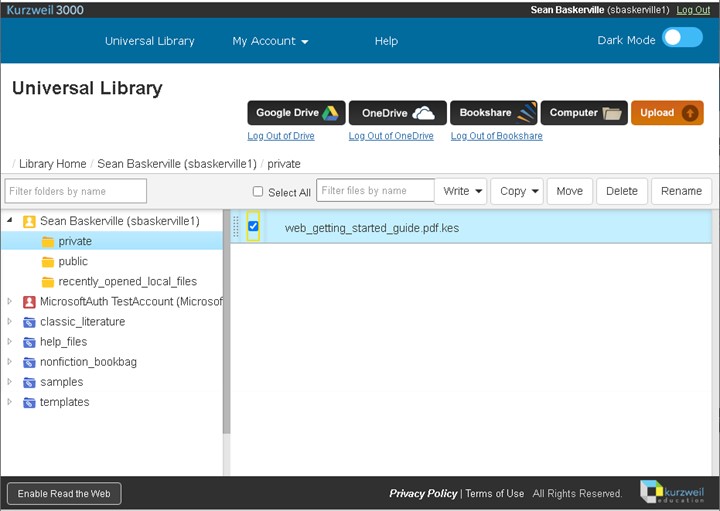
Task: Click the Computer open-folder icon
Action: click(x=611, y=113)
